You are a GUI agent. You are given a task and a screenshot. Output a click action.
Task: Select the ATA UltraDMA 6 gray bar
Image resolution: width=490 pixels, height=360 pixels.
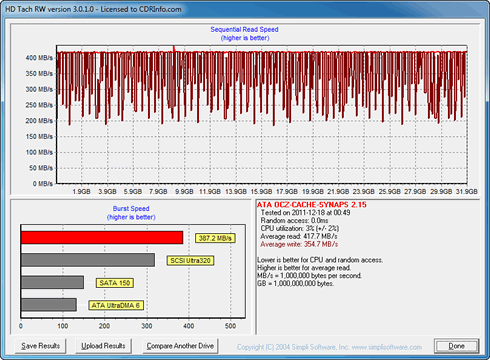pyautogui.click(x=49, y=305)
